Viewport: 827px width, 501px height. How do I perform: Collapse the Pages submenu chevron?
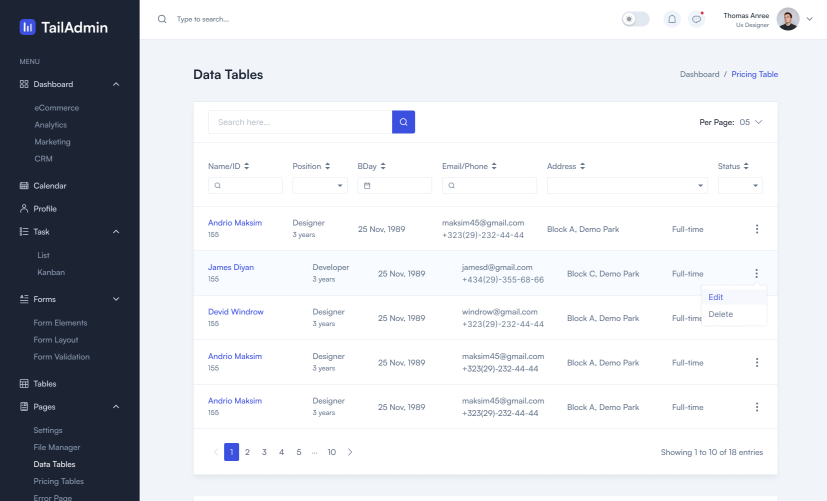116,407
